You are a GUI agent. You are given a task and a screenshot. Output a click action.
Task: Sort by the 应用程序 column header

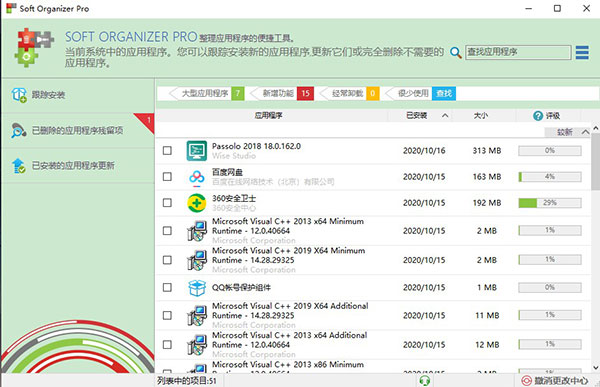[269, 116]
